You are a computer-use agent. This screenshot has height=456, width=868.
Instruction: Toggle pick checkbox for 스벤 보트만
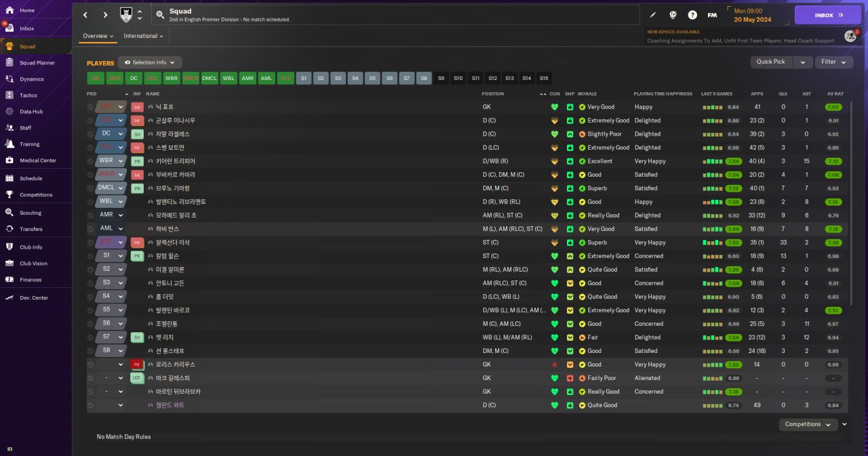point(91,148)
